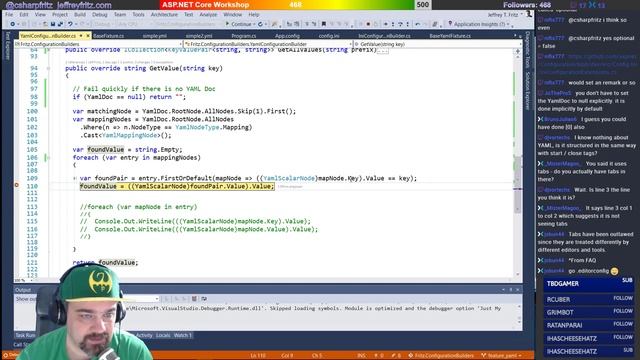Image resolution: width=640 pixels, height=360 pixels.
Task: Open the Diagnostic Tools side tab
Action: 528,49
